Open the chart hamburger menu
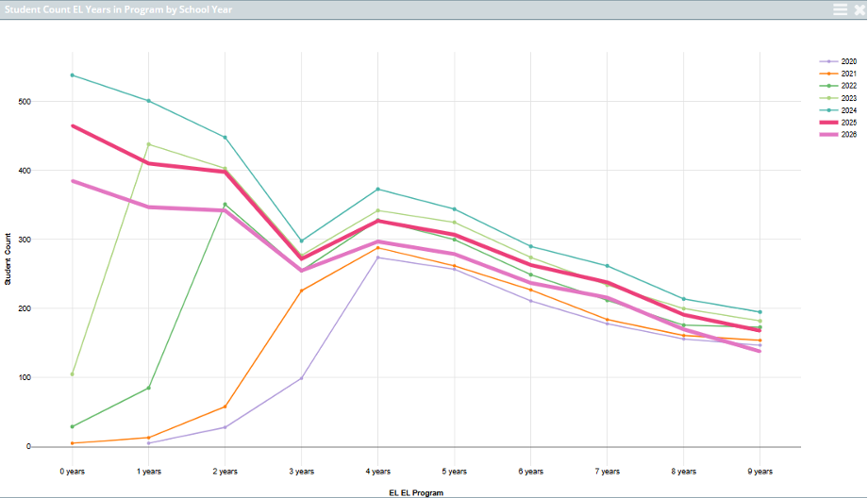Screen dimensions: 868x498 (840, 8)
